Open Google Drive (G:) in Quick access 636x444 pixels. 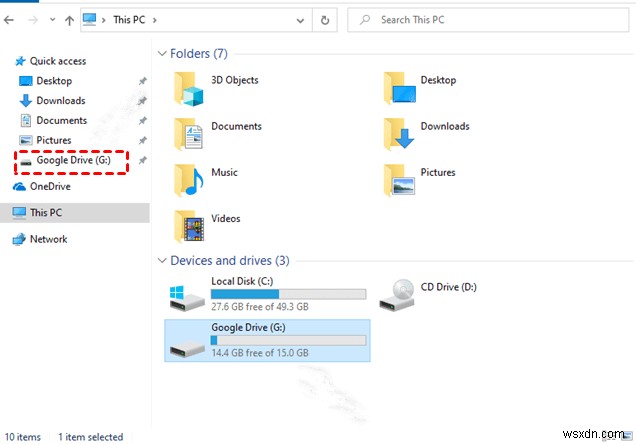(73, 160)
